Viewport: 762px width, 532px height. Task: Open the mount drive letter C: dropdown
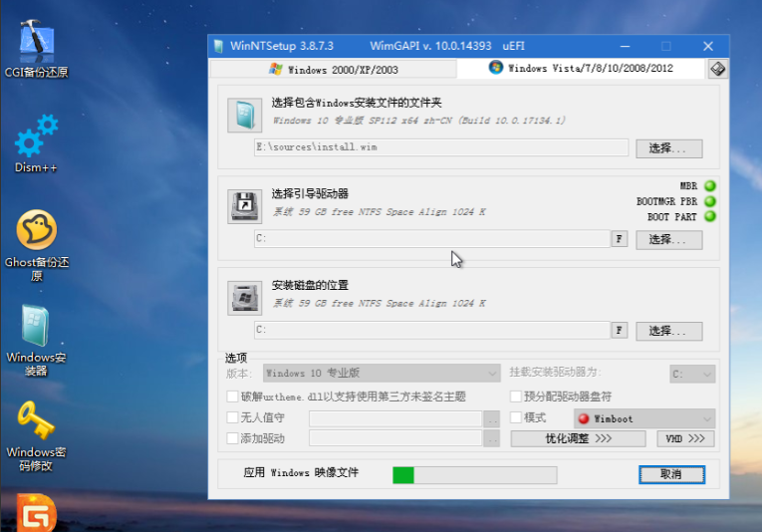692,375
